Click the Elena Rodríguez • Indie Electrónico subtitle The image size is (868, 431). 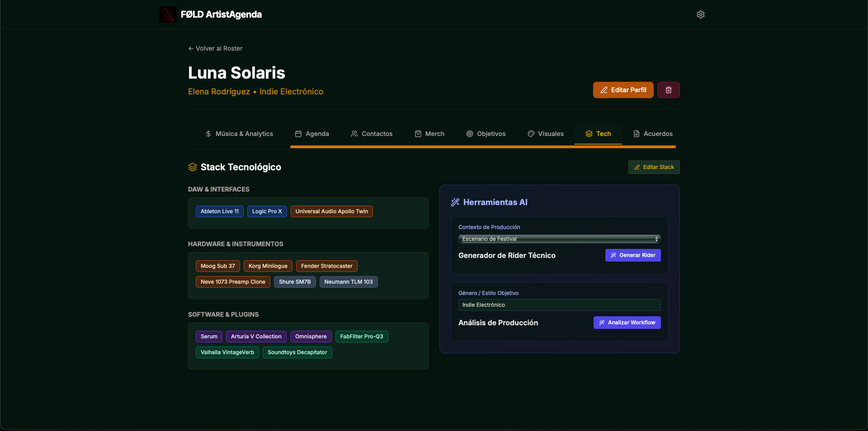255,92
